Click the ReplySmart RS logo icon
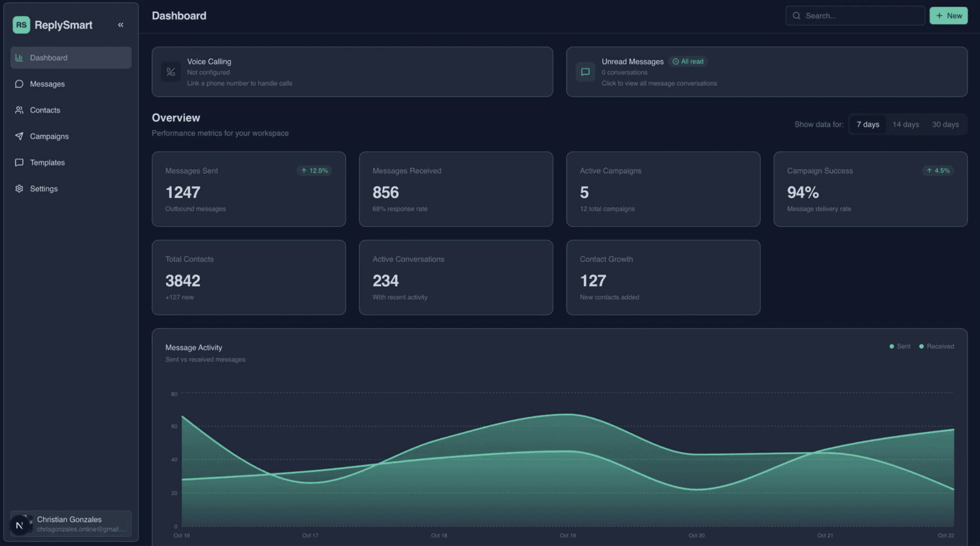This screenshot has width=980, height=546. pos(21,25)
